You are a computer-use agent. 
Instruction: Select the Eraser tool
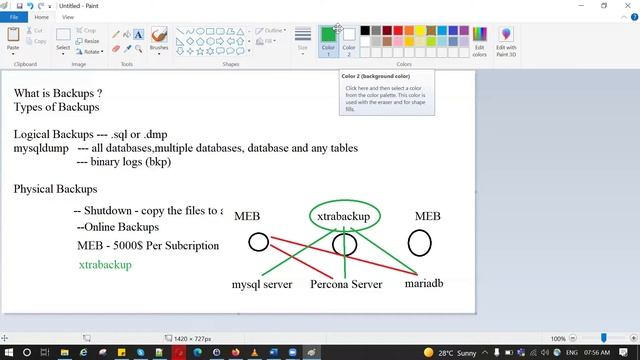[x=116, y=49]
